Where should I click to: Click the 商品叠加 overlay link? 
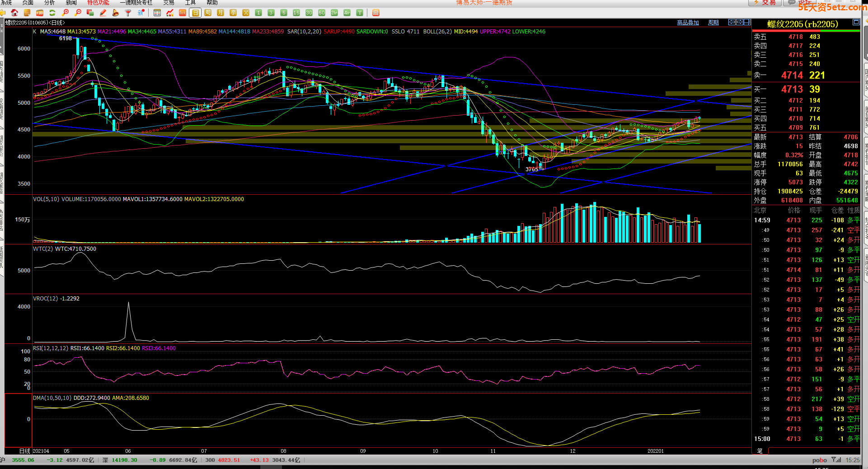(x=688, y=23)
